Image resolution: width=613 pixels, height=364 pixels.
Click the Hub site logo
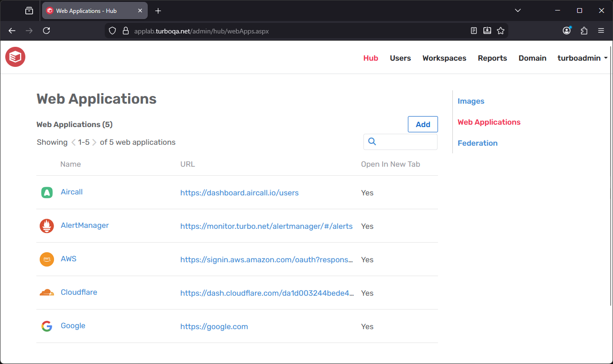coord(15,57)
